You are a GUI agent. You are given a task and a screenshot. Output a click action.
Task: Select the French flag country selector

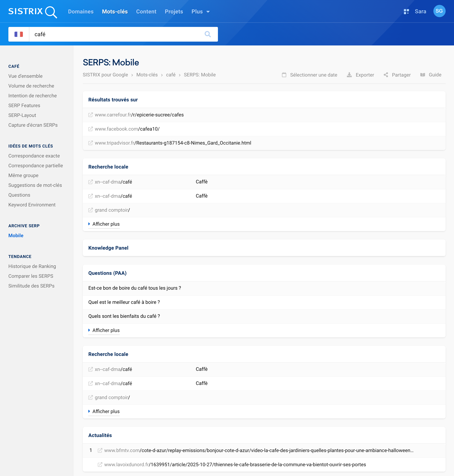(19, 34)
